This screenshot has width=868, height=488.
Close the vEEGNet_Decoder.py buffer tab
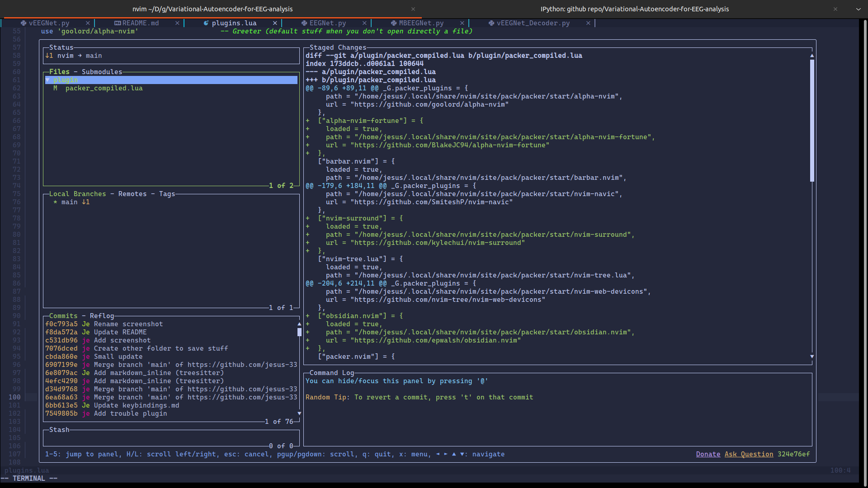pos(588,23)
